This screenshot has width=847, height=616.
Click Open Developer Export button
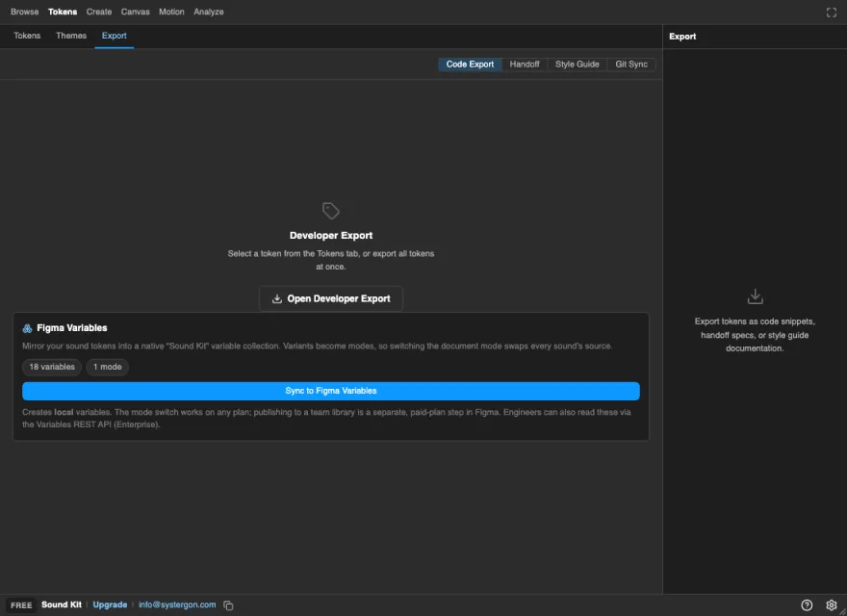pos(330,298)
